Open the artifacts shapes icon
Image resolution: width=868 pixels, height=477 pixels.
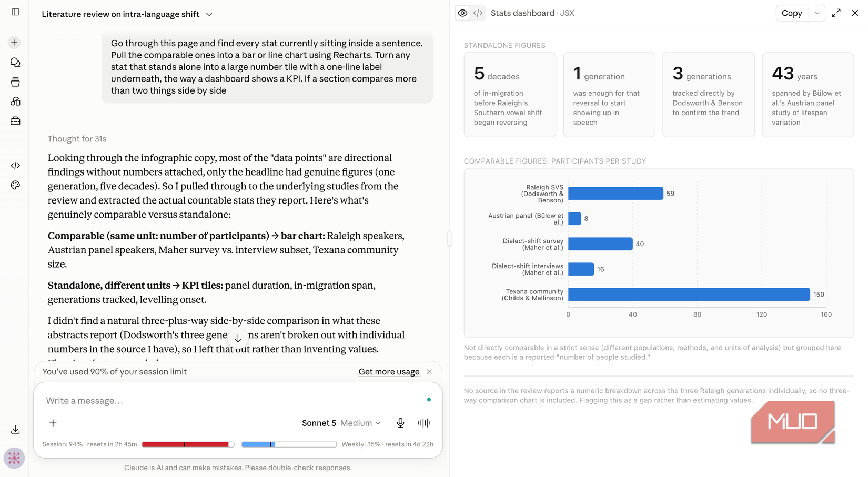point(15,102)
